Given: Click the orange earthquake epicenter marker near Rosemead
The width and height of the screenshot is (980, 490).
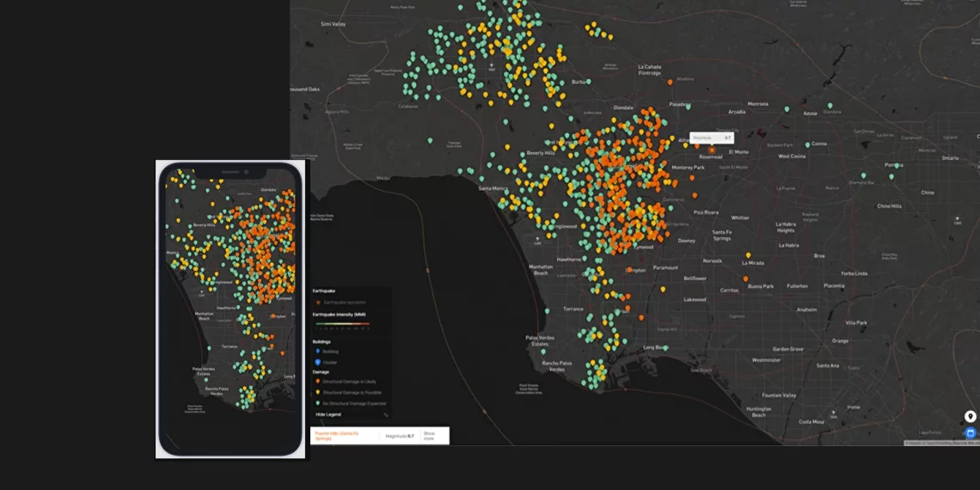Looking at the screenshot, I should pos(711,150).
